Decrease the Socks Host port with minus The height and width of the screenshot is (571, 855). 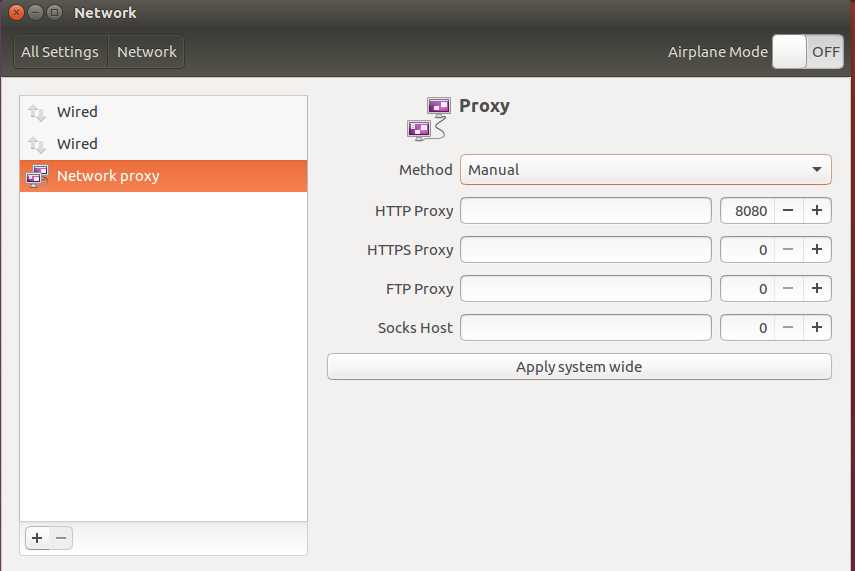(788, 328)
